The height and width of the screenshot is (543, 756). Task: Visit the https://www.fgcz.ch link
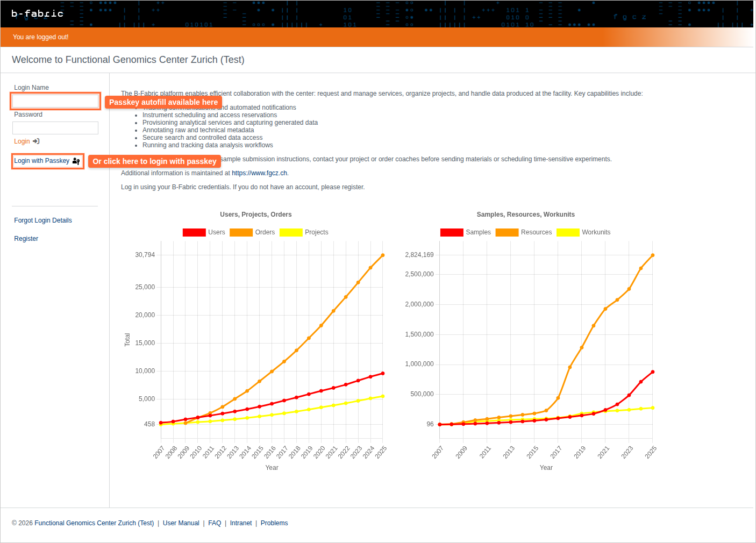[259, 173]
